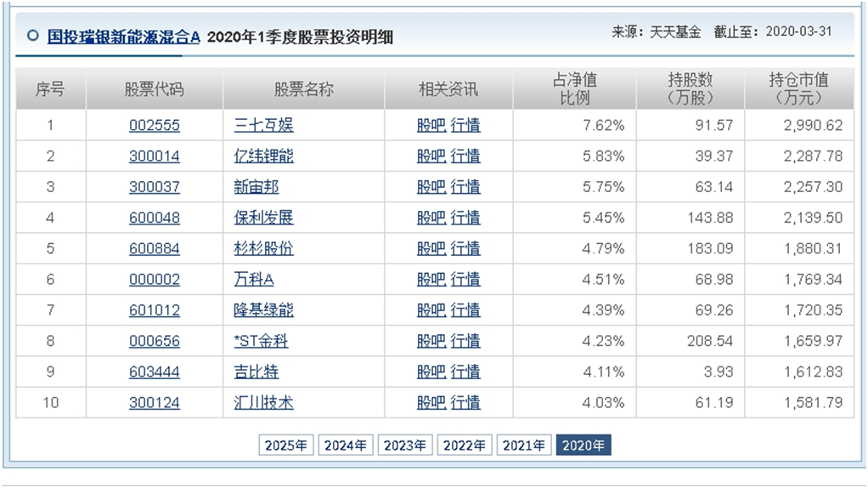Image resolution: width=868 pixels, height=488 pixels.
Task: Open the 万科A stock name link
Action: point(254,279)
